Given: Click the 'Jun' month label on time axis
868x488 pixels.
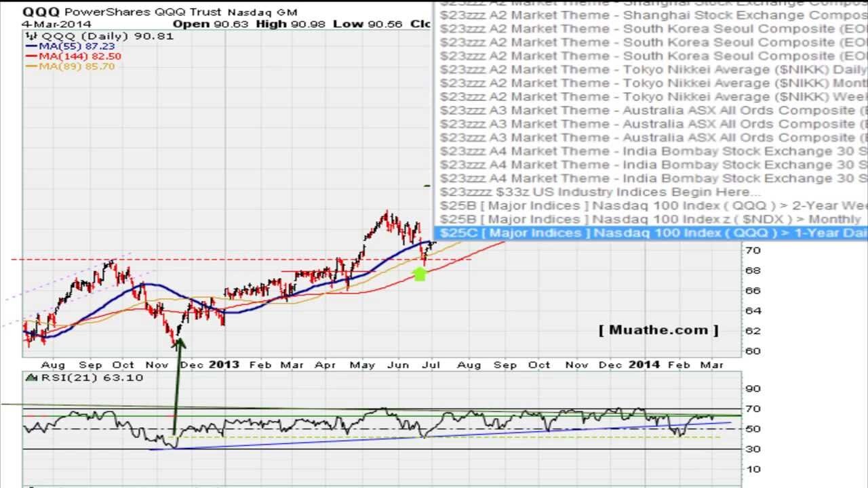Looking at the screenshot, I should 397,365.
